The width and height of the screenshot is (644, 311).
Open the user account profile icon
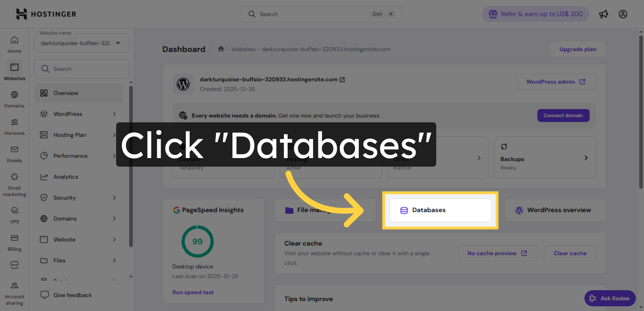pyautogui.click(x=623, y=14)
